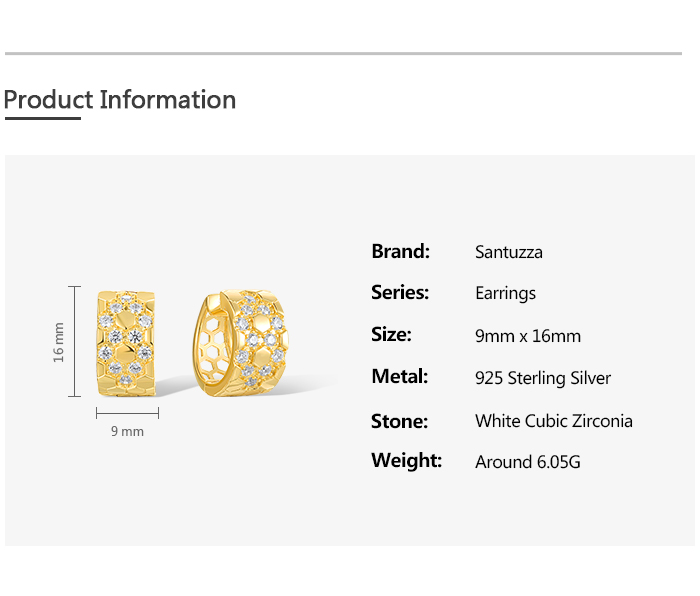Click the 9 mm width label
This screenshot has width=700, height=596.
(127, 431)
